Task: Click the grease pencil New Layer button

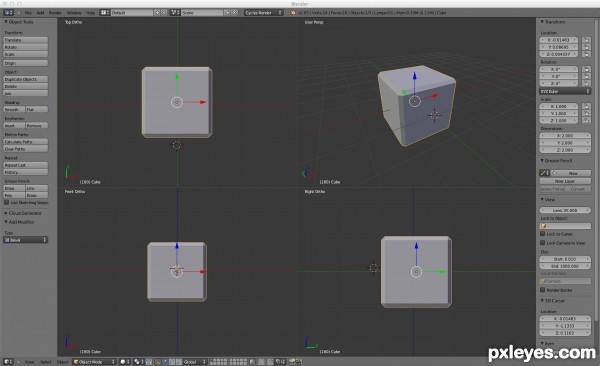Action: point(565,181)
